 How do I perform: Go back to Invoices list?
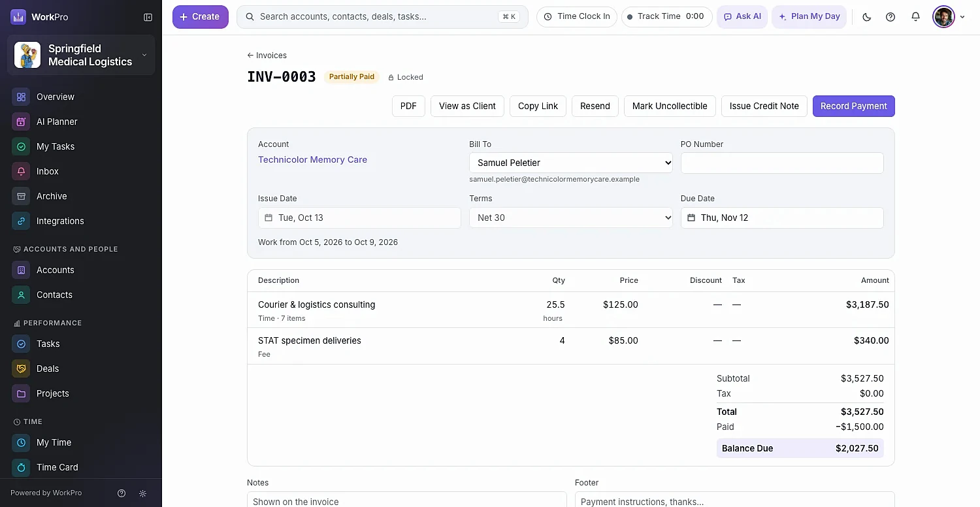[267, 56]
